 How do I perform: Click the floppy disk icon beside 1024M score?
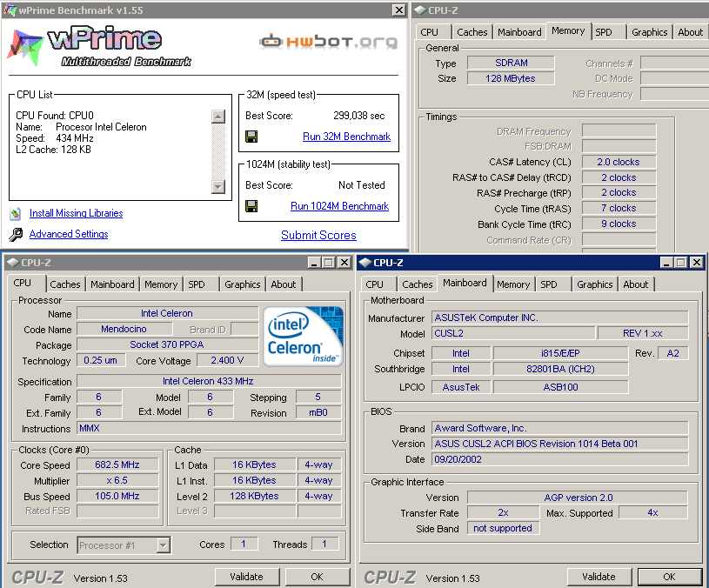click(x=251, y=206)
